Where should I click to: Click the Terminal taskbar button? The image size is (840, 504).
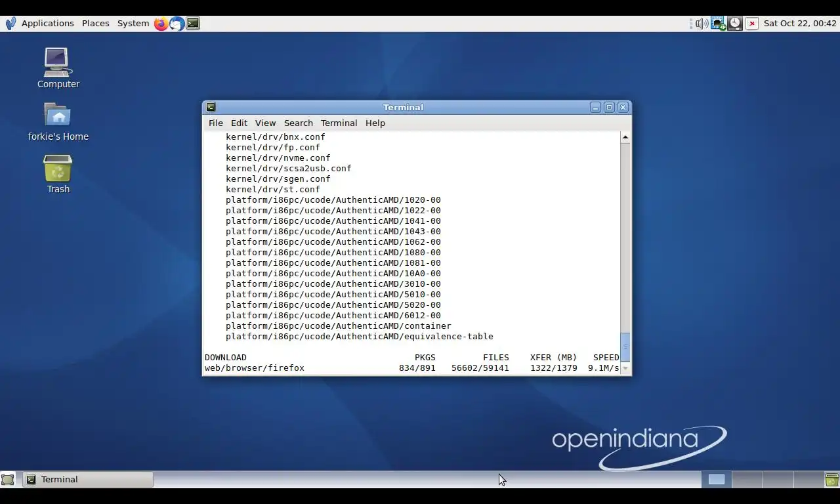88,480
